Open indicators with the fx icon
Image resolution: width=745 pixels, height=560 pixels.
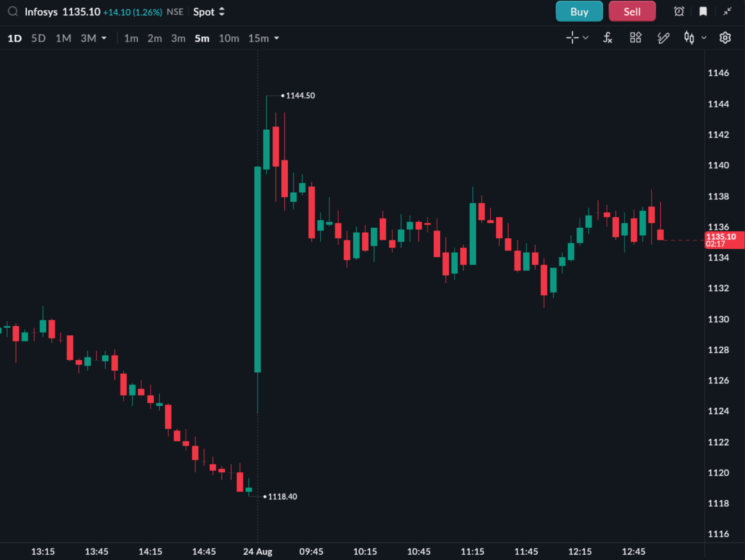[608, 38]
